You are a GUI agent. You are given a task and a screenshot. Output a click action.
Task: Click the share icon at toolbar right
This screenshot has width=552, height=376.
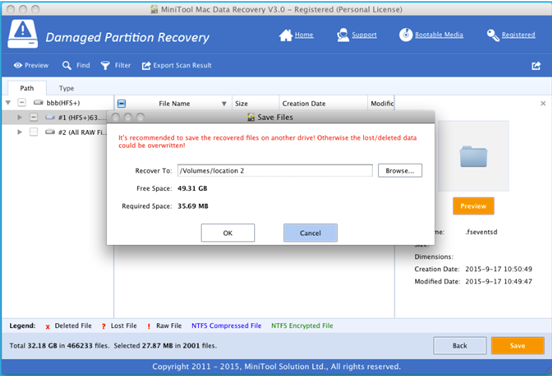[x=536, y=65]
